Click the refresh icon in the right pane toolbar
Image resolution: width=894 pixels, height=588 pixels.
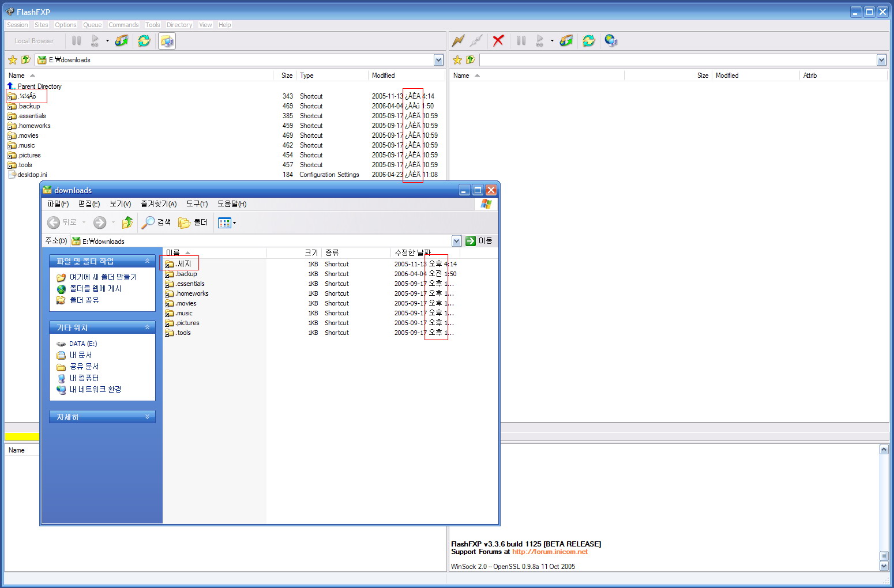(x=588, y=40)
